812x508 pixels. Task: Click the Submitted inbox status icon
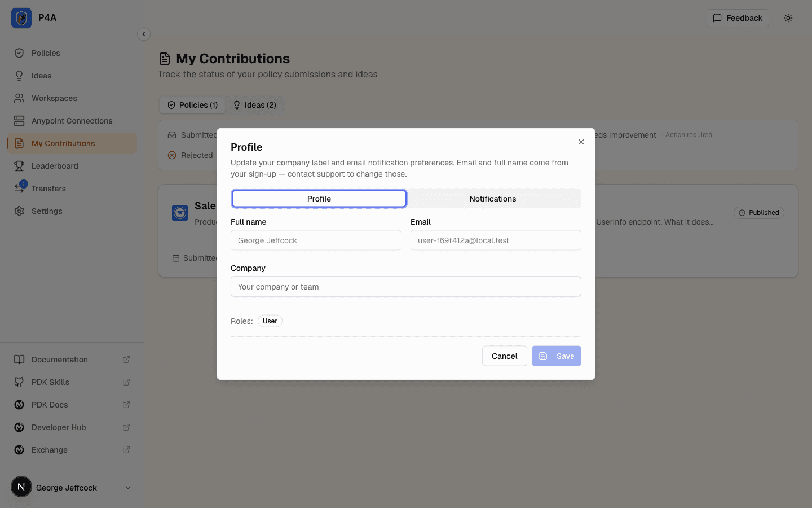(172, 135)
